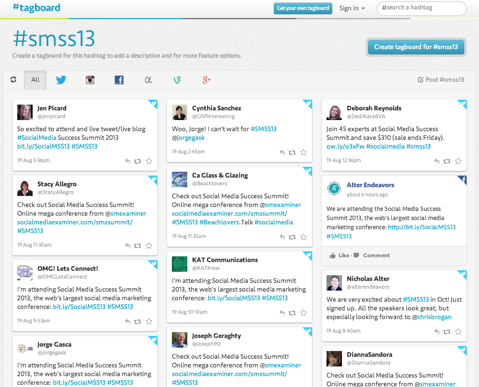Image resolution: width=479 pixels, height=387 pixels.
Task: Retweet Jen Picard's tweet
Action: coord(137,161)
